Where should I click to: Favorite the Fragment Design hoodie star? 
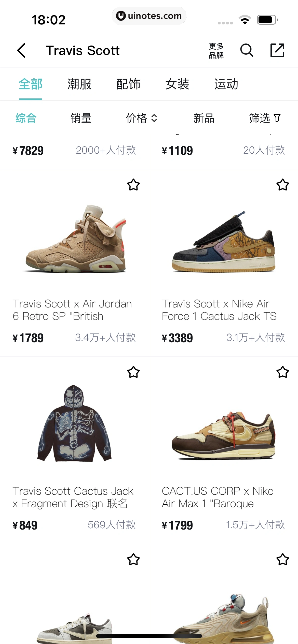[x=133, y=372]
